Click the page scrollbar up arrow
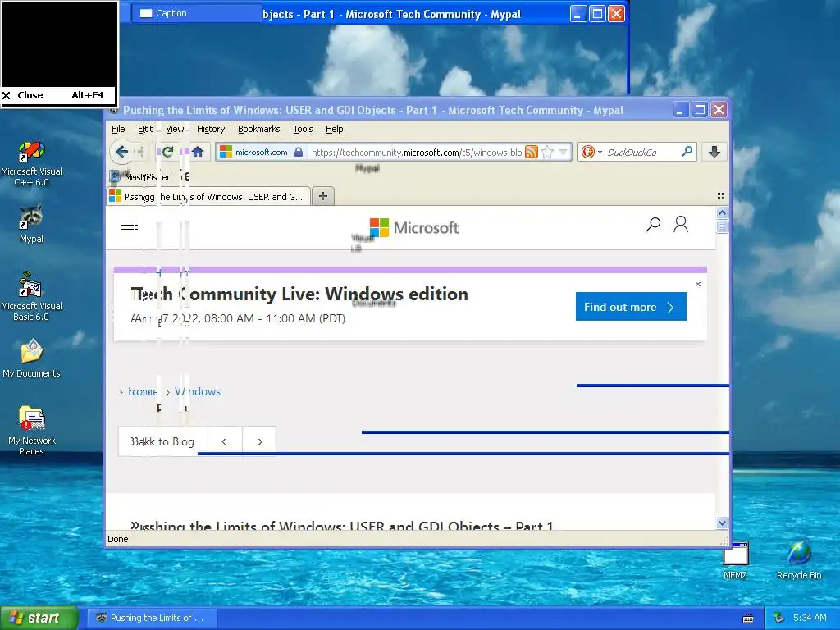Screen dimensions: 840x630 coord(722,213)
